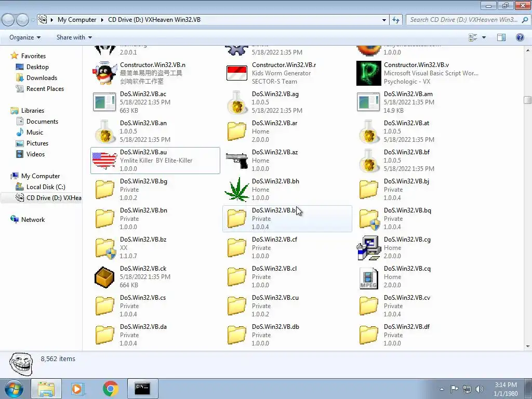
Task: Select Music library in sidebar
Action: coord(35,132)
